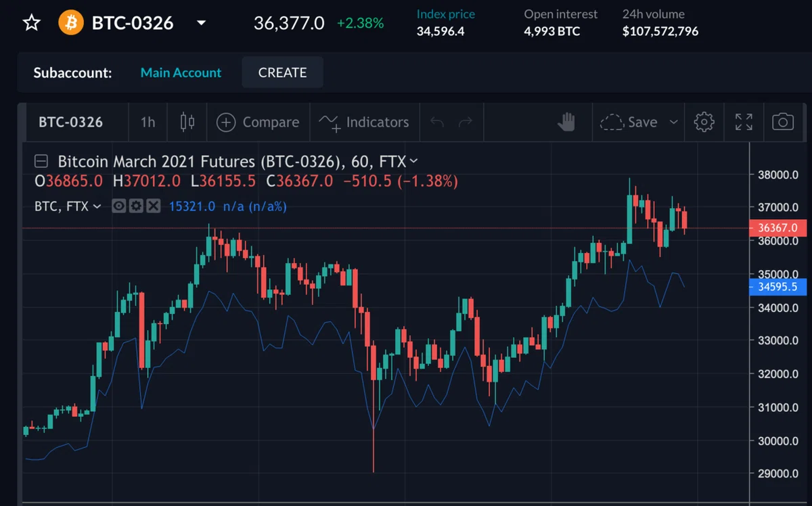Expand the Bitcoin March 2021 Futures title chevron
The image size is (812, 506).
(413, 162)
